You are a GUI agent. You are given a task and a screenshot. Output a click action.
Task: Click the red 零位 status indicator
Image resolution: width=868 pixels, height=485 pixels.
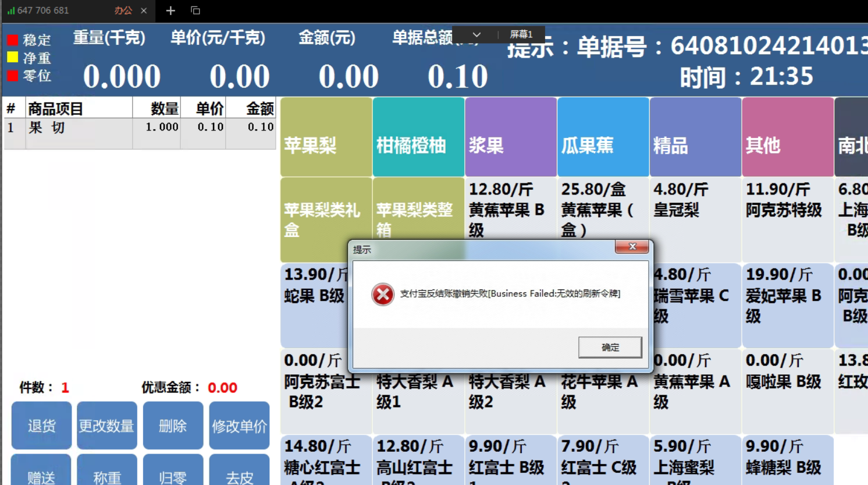click(x=12, y=75)
